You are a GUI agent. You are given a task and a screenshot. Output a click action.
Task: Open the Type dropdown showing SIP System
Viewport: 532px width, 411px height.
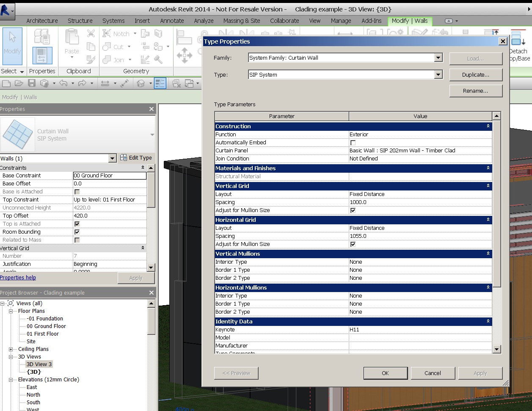click(x=438, y=75)
